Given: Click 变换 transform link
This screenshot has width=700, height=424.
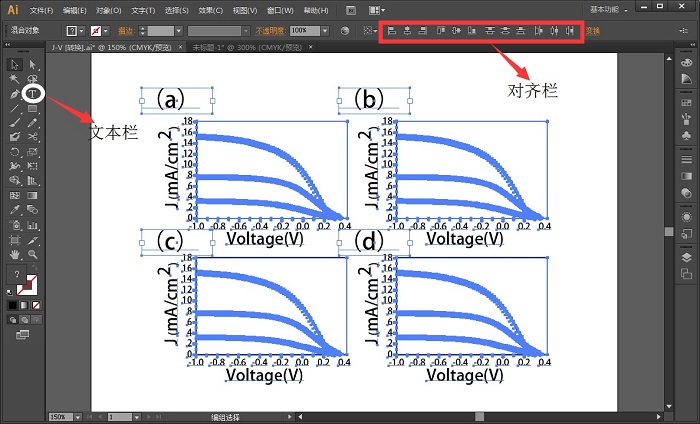Looking at the screenshot, I should tap(593, 31).
